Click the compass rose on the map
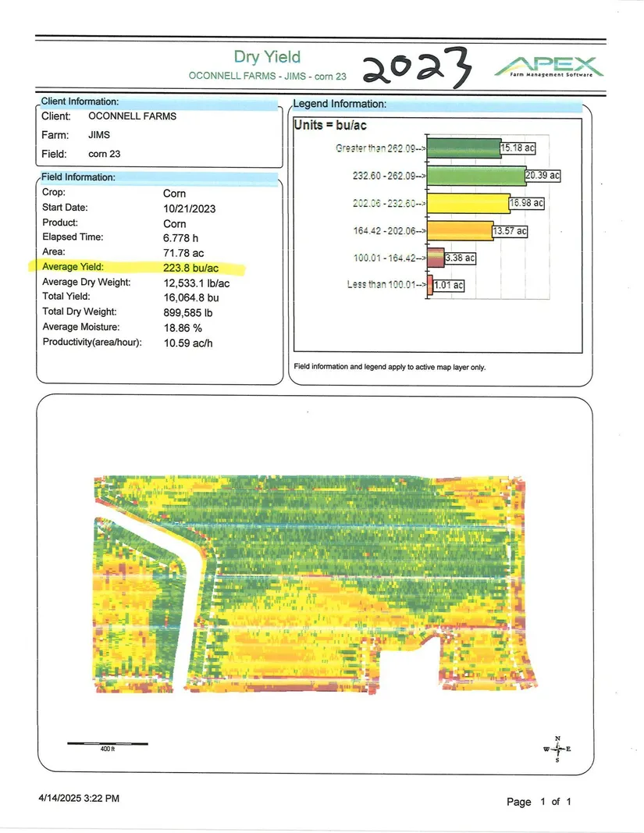This screenshot has width=644, height=833. (557, 749)
